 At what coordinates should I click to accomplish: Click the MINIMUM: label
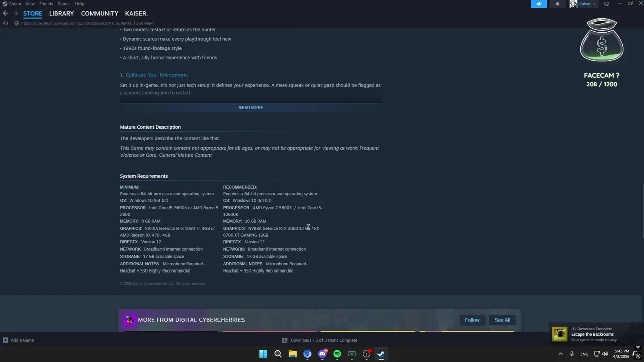[x=129, y=187]
